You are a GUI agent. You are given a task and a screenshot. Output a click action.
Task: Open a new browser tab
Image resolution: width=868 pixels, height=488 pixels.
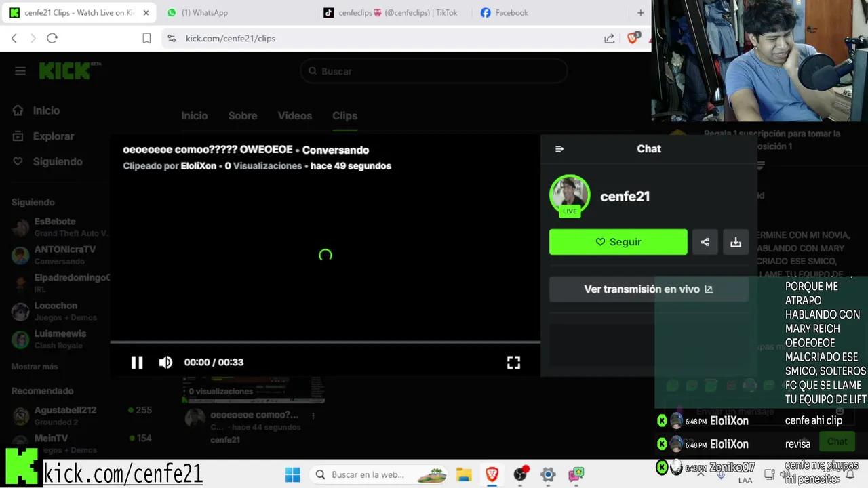640,13
